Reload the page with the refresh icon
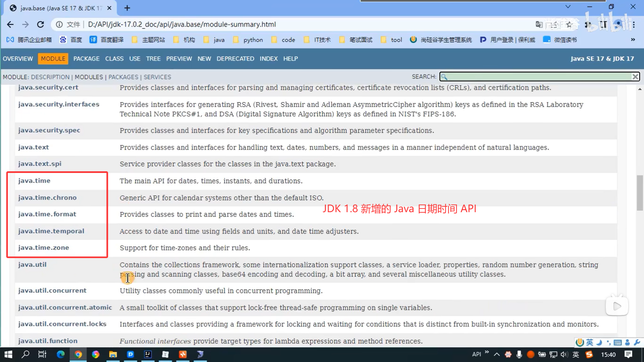The height and width of the screenshot is (362, 644). (x=41, y=24)
